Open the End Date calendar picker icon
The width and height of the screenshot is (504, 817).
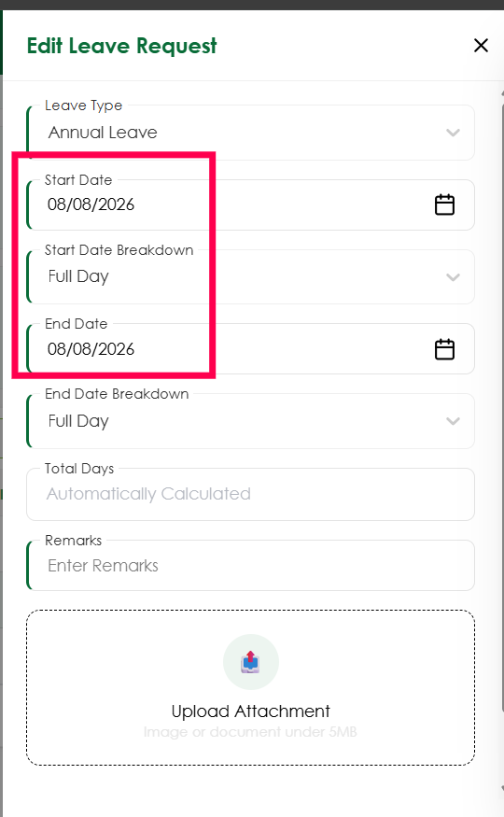pyautogui.click(x=444, y=349)
